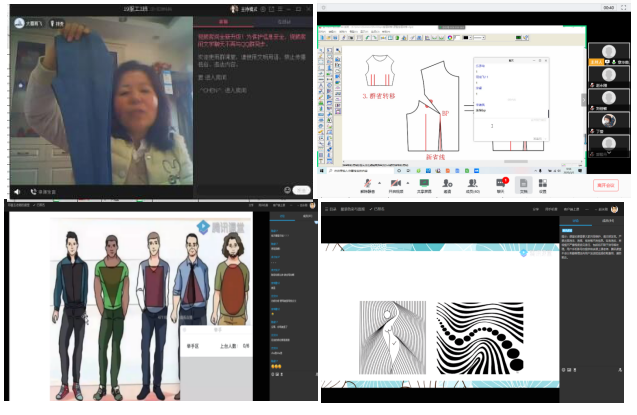Click the highlighted documents icon in meeting toolbar
This screenshot has height=415, width=637.
click(x=523, y=183)
